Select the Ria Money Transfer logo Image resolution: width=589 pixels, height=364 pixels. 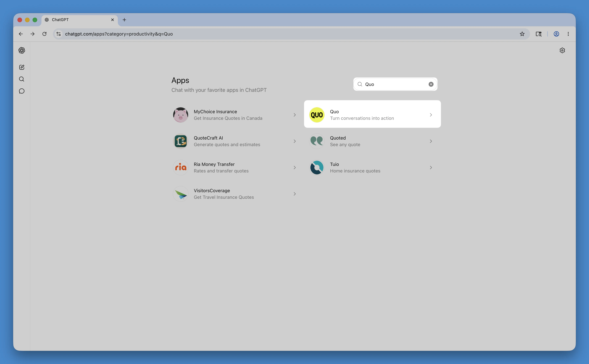click(180, 168)
